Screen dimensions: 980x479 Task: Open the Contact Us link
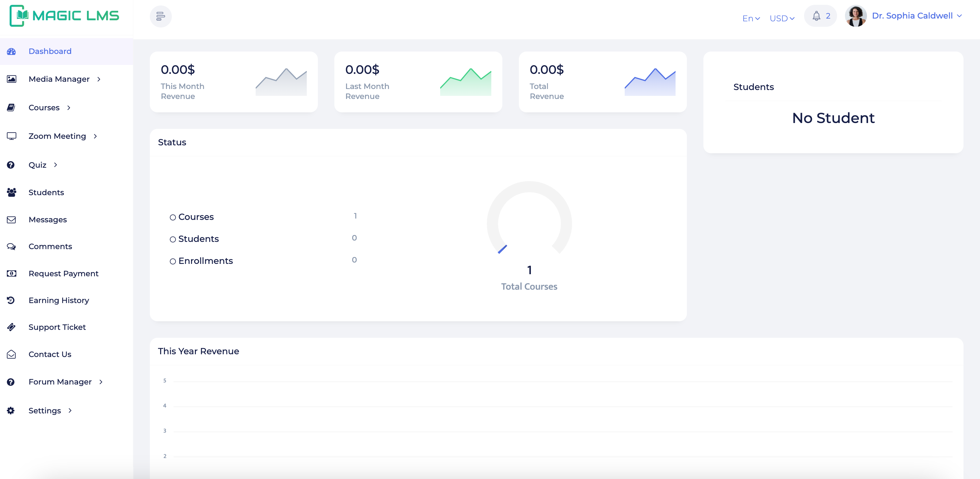[x=50, y=354]
